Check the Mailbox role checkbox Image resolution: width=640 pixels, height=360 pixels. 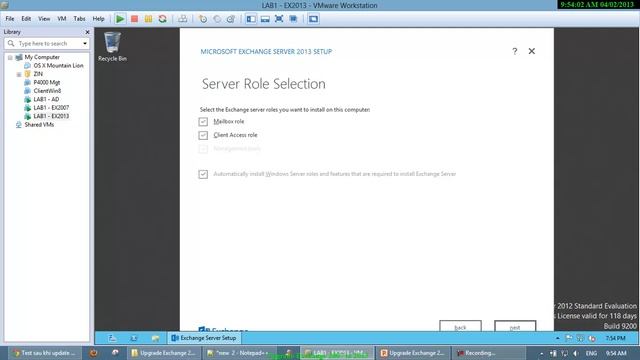(x=203, y=122)
